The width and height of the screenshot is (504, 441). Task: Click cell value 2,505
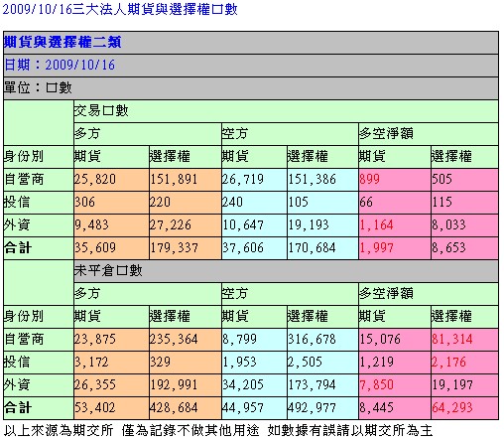coord(305,362)
